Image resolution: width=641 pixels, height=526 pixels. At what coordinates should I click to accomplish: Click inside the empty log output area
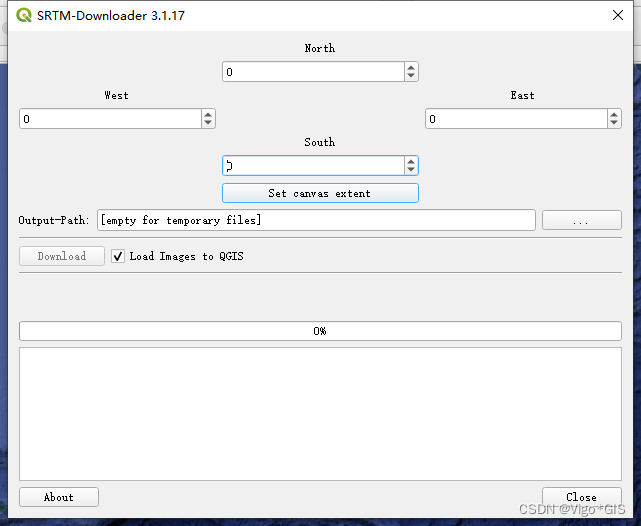pyautogui.click(x=320, y=414)
